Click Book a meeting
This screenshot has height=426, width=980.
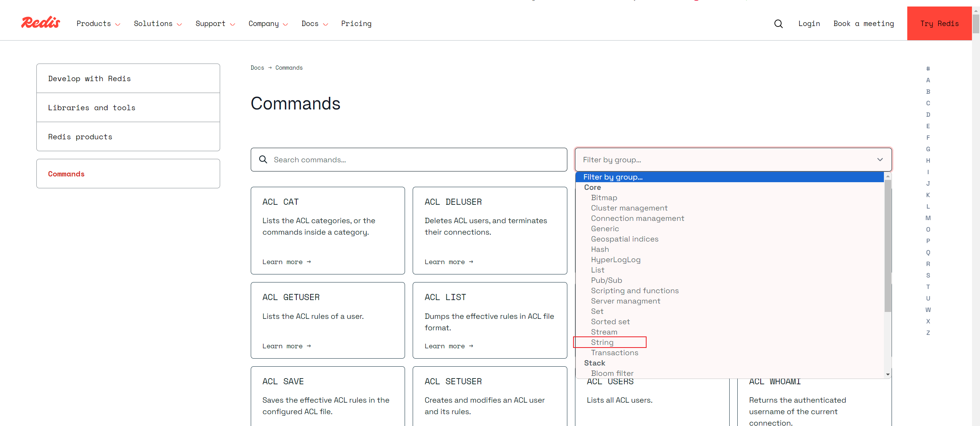[x=864, y=24]
